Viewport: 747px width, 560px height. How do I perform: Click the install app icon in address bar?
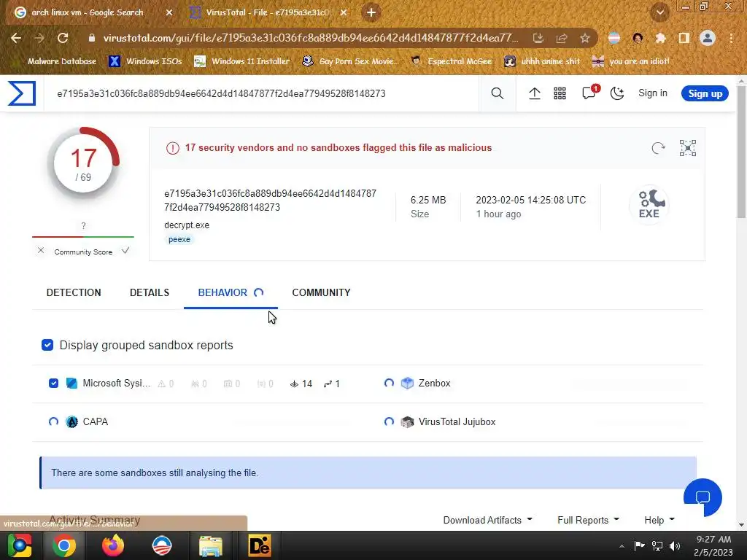click(538, 38)
